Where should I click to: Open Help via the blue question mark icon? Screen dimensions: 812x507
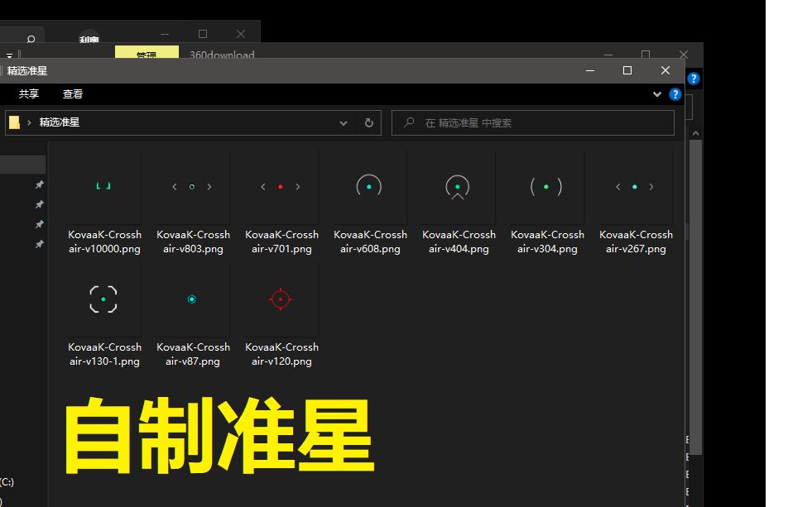(675, 93)
